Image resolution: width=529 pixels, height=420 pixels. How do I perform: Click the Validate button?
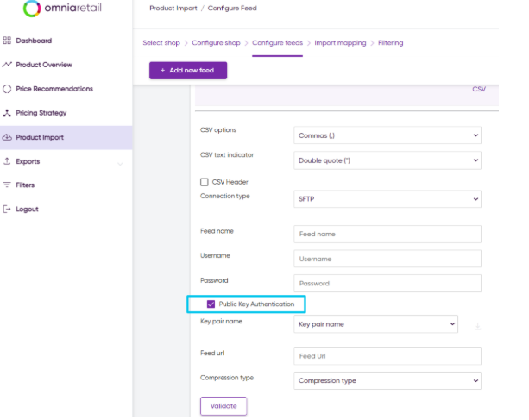[x=224, y=406]
